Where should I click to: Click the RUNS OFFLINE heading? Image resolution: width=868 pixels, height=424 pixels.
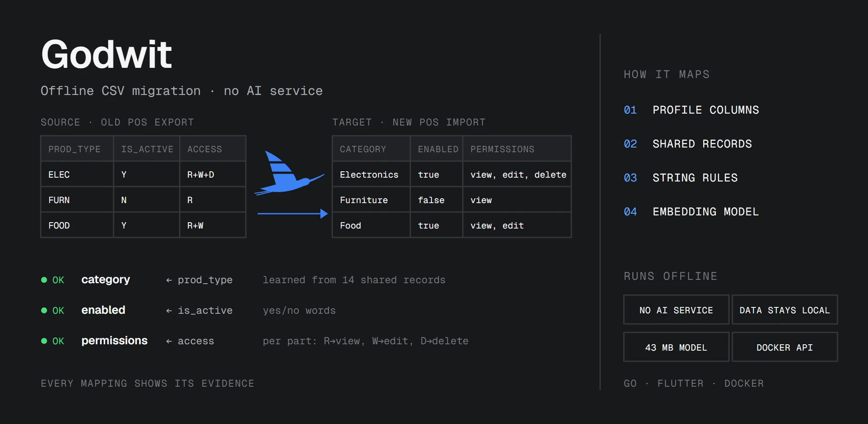[x=670, y=276]
